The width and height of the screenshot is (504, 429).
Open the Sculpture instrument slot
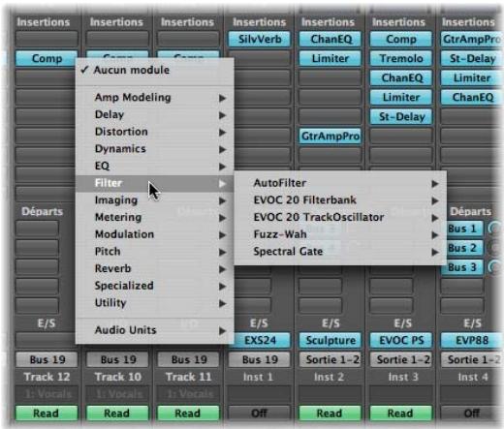331,341
